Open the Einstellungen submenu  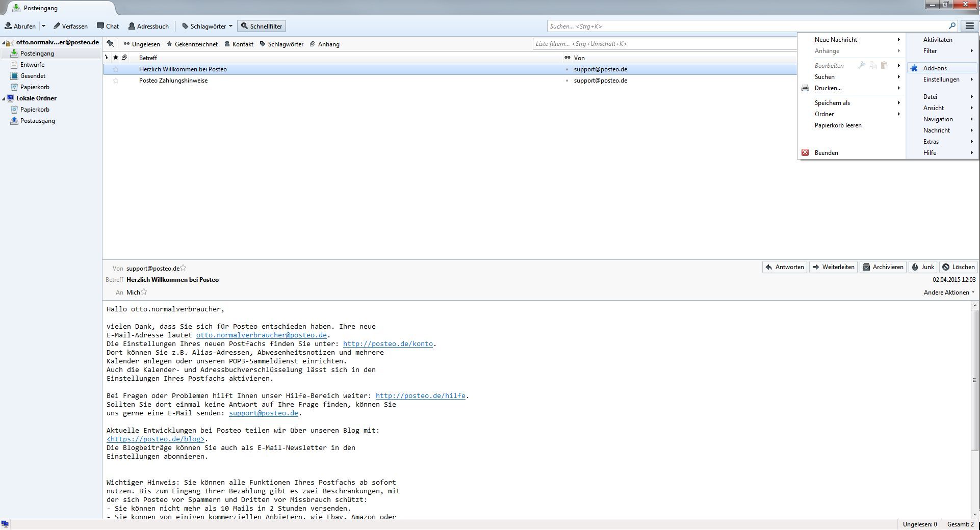click(942, 79)
